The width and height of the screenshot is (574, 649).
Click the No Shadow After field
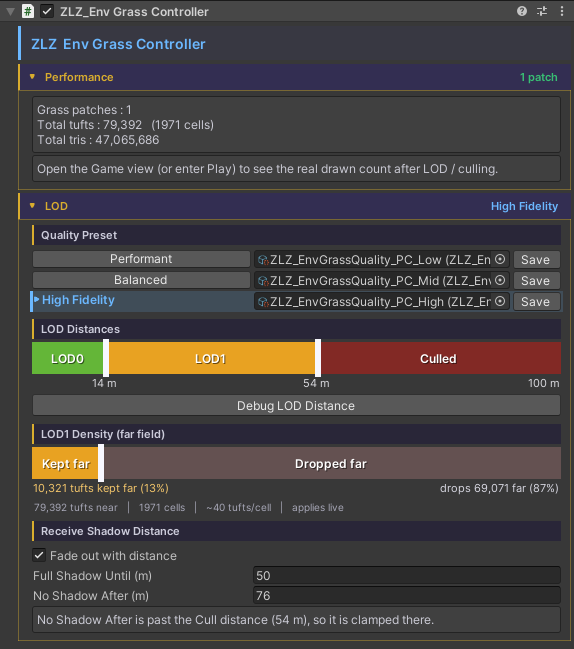pyautogui.click(x=407, y=595)
